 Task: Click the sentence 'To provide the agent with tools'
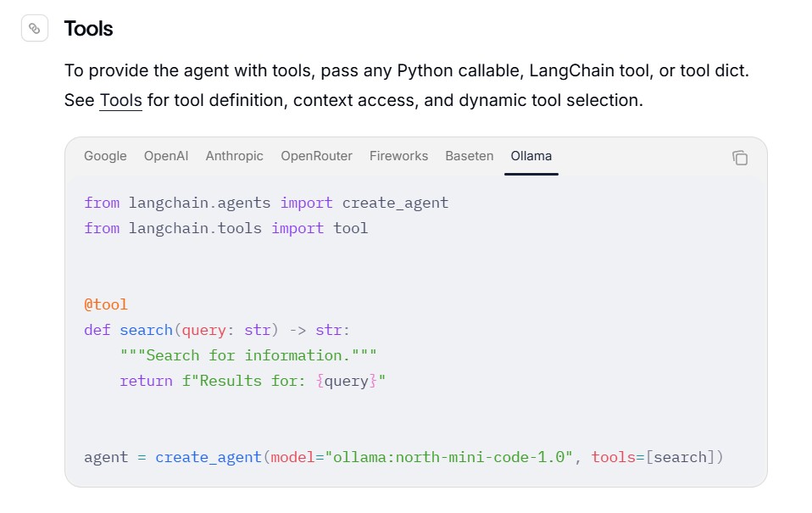pyautogui.click(x=190, y=70)
